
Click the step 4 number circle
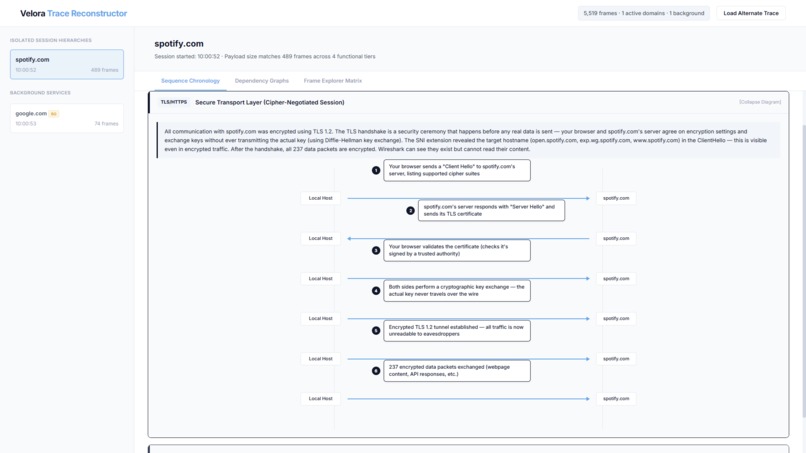(x=376, y=291)
